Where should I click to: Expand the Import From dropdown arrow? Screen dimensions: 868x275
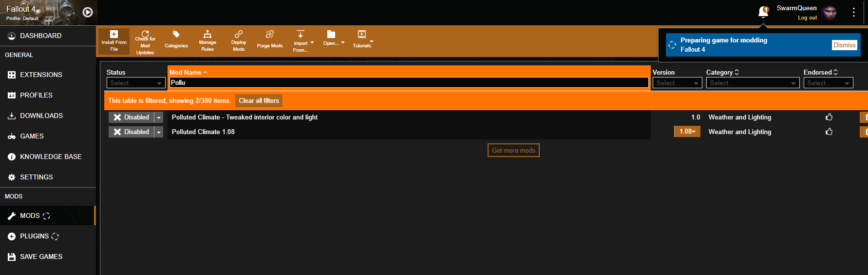[312, 42]
